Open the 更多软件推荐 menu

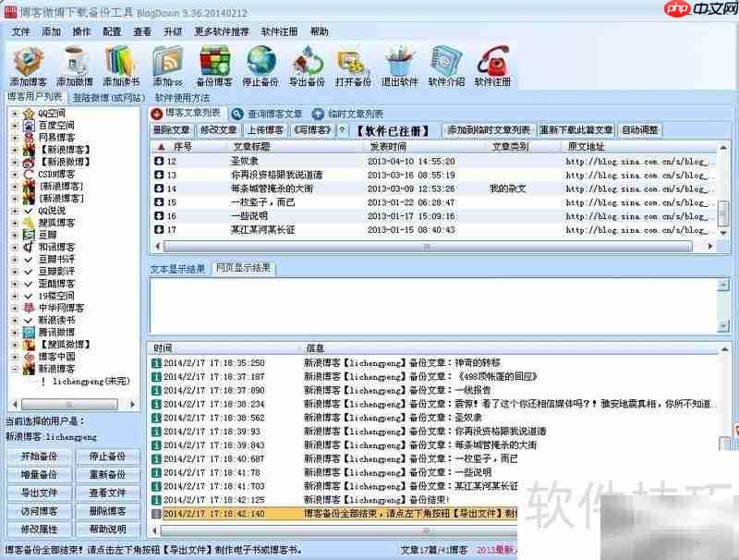(222, 31)
